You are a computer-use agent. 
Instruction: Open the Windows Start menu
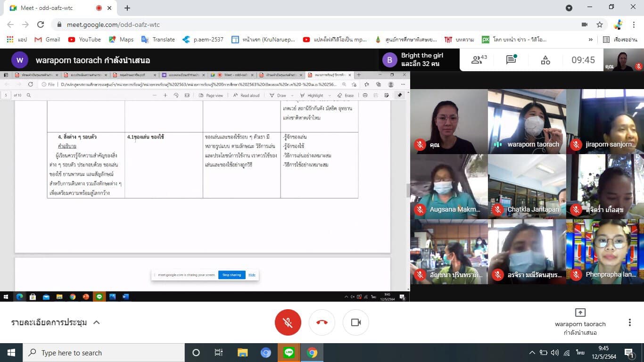point(11,353)
